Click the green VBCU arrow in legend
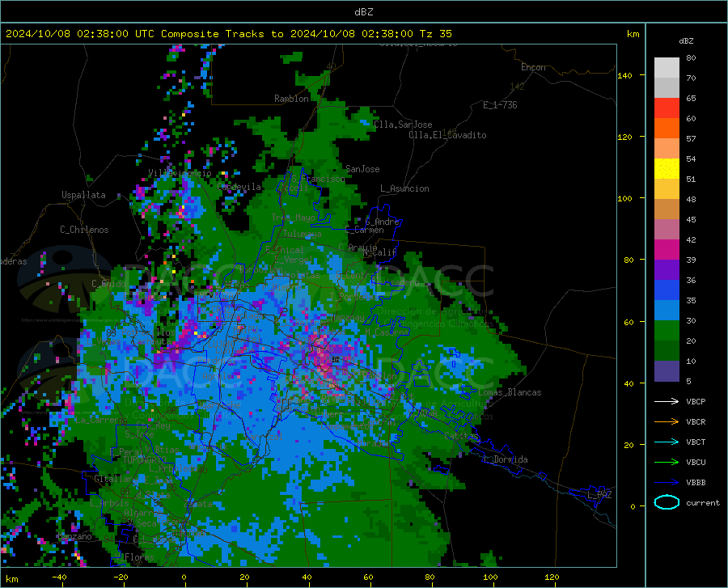Image resolution: width=728 pixels, height=588 pixels. click(x=667, y=463)
